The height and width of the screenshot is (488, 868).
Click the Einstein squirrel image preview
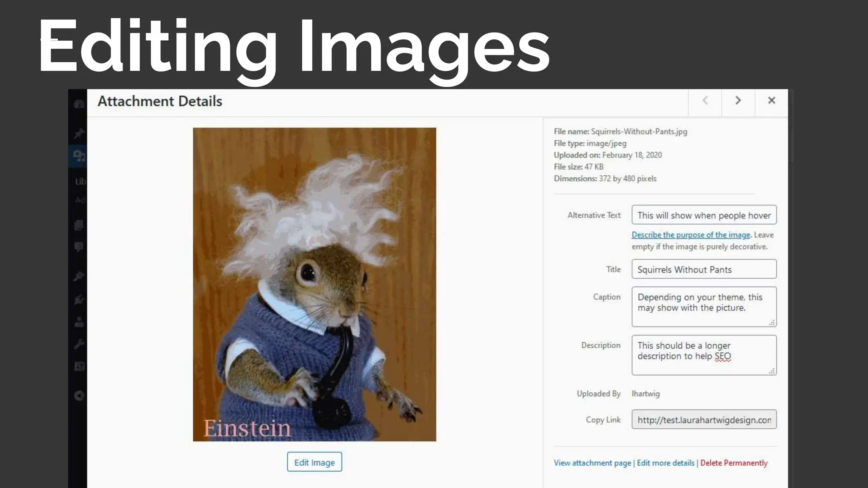pos(314,284)
